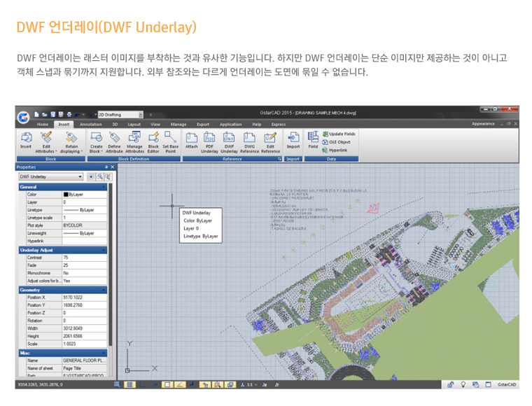The width and height of the screenshot is (532, 406).
Task: Click the Define Attribute icon
Action: click(x=114, y=140)
